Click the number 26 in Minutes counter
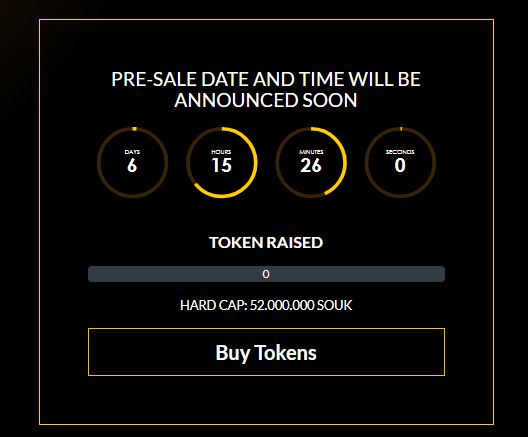The image size is (528, 437). click(311, 165)
